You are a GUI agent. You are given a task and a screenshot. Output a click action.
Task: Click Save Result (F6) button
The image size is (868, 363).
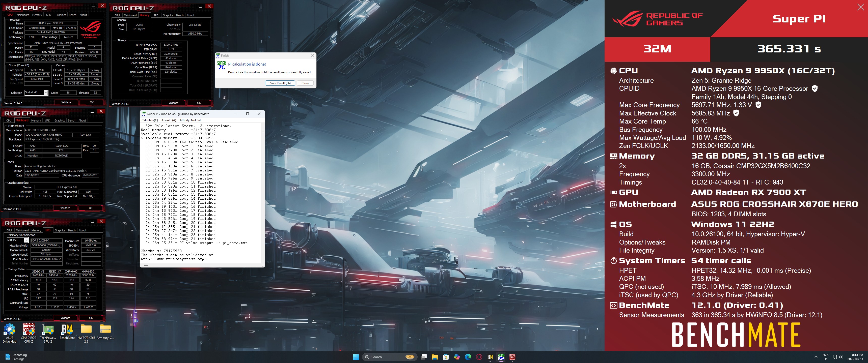(280, 83)
